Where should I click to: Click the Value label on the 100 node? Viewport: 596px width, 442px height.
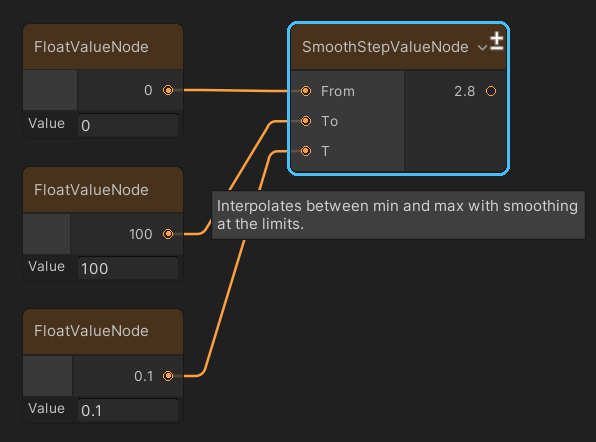[x=46, y=266]
